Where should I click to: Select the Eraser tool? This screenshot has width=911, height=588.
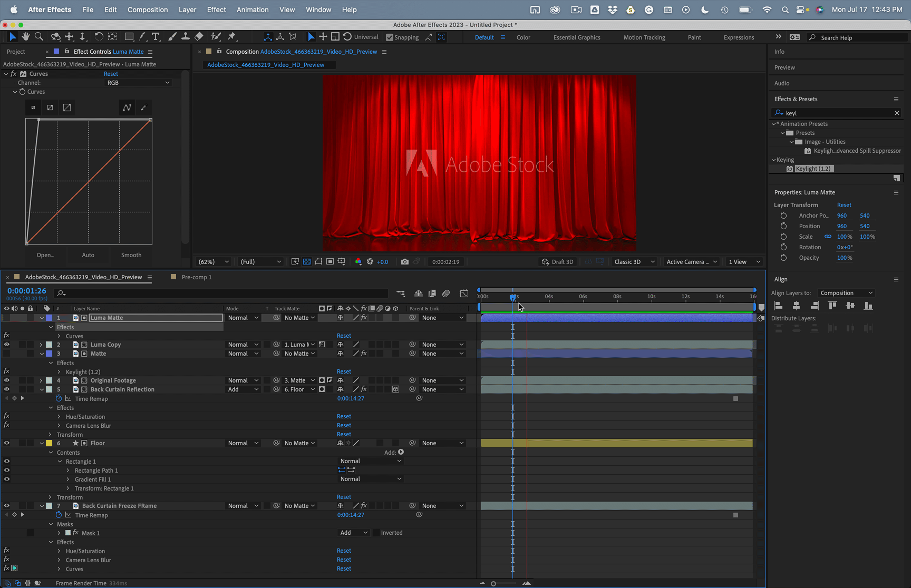point(199,36)
